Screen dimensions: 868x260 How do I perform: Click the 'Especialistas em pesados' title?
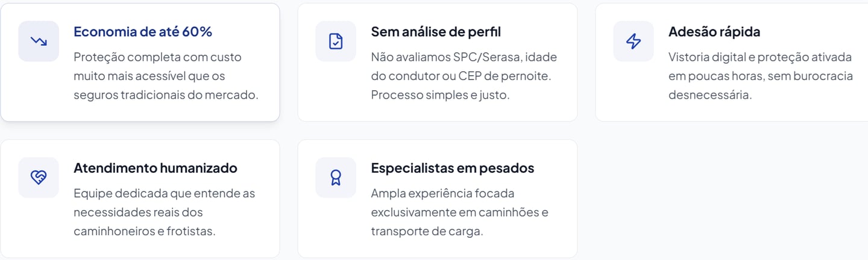tap(453, 168)
